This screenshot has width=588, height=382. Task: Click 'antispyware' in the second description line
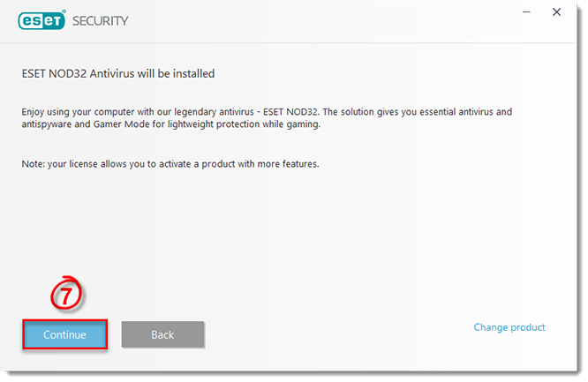pos(47,124)
